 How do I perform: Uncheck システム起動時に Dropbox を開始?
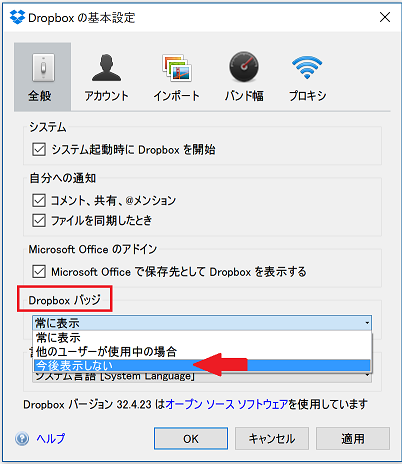39,149
